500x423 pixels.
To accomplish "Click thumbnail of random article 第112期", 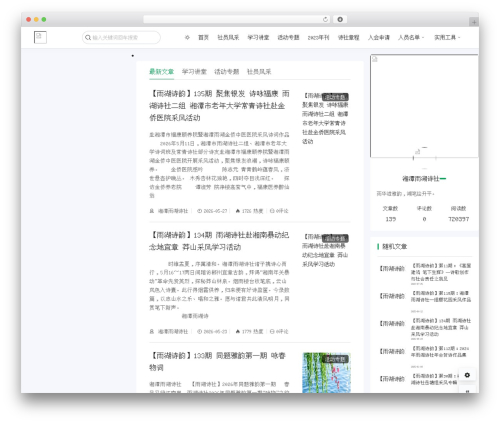I will pos(392,351).
